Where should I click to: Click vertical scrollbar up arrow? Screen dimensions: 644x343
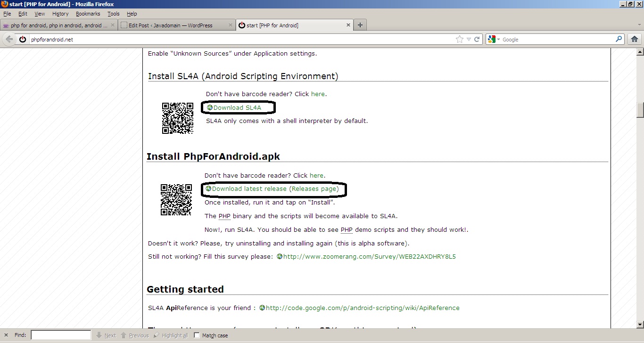tap(640, 51)
